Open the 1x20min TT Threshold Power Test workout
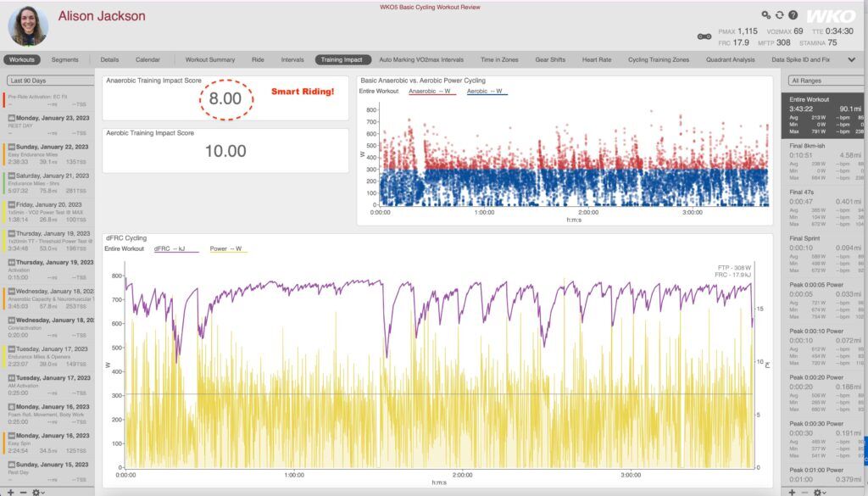The image size is (868, 496). tap(48, 241)
